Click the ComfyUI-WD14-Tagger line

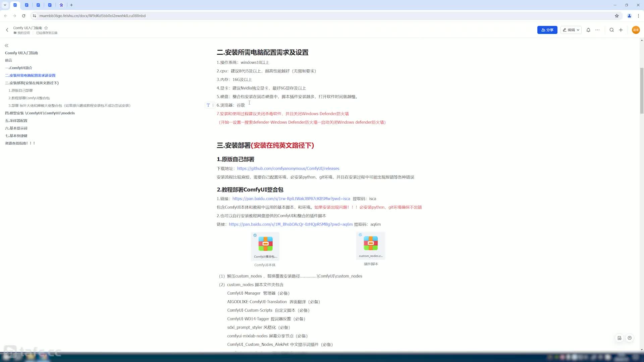pos(266,319)
